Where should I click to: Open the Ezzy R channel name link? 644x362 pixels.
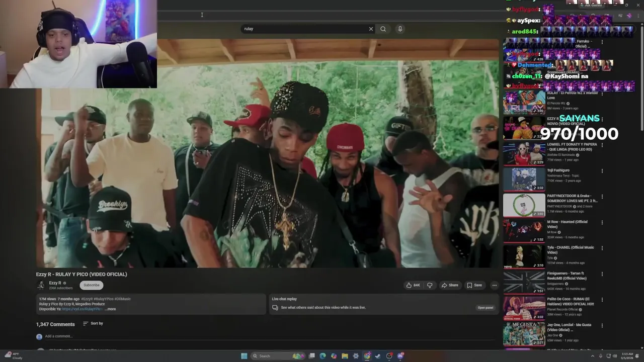(55, 283)
